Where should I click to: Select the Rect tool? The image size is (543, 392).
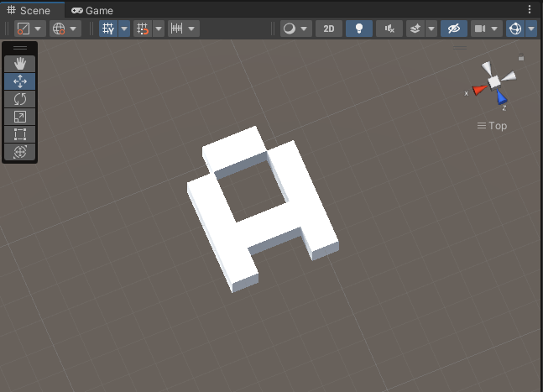tap(20, 134)
